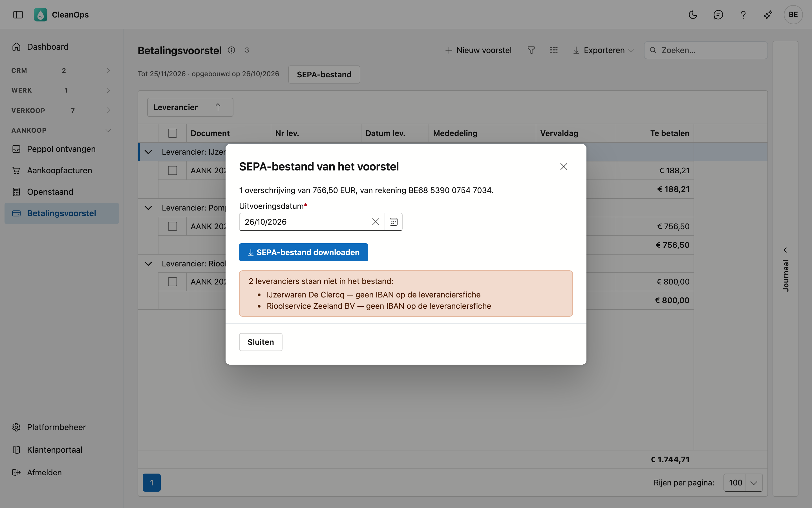
Task: Click SEPA-bestand downloaden button
Action: [303, 252]
